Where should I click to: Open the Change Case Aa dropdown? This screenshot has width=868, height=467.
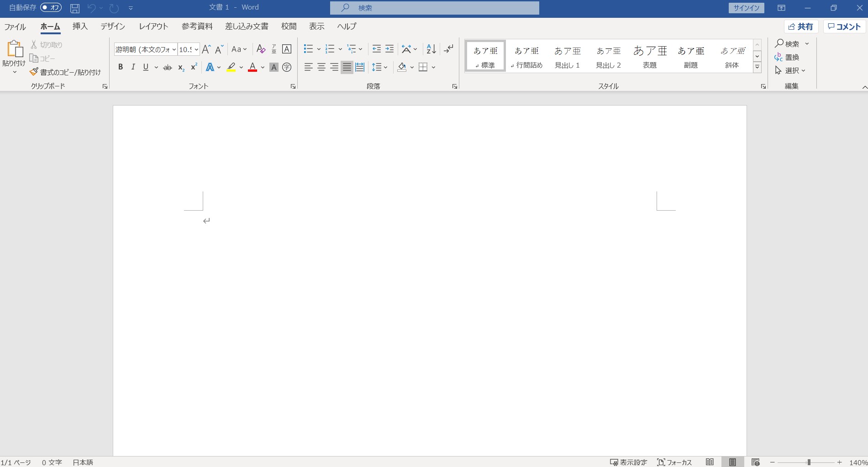[x=239, y=49]
